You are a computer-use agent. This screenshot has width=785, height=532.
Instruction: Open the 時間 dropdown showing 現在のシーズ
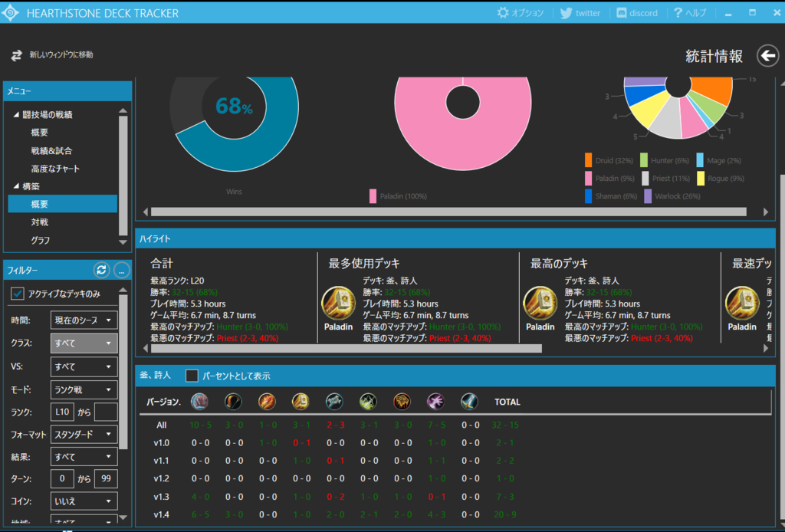84,320
